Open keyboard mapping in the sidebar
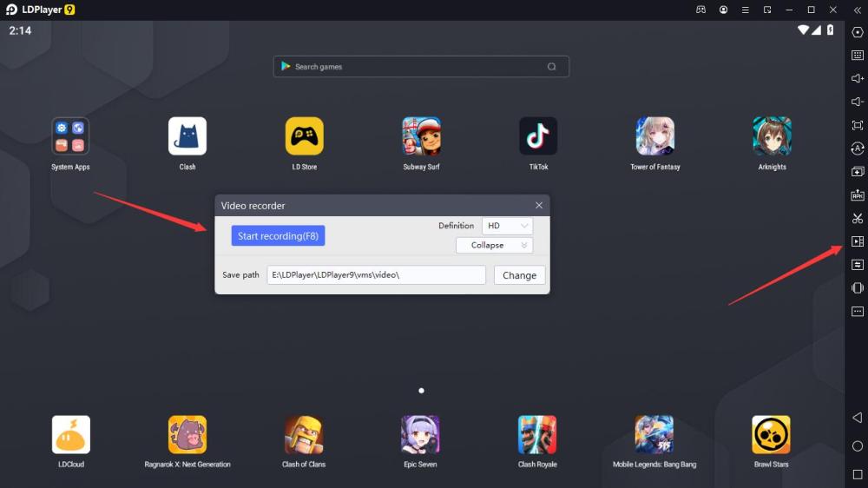The height and width of the screenshot is (488, 868). [857, 55]
